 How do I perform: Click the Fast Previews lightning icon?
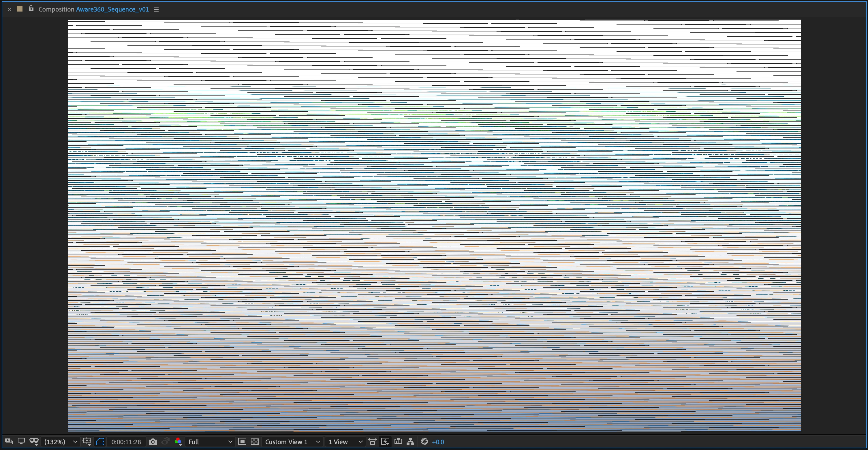coord(385,442)
